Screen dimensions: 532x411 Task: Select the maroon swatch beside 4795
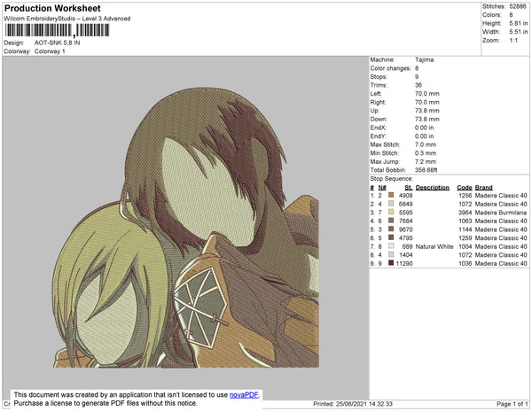[x=391, y=237]
